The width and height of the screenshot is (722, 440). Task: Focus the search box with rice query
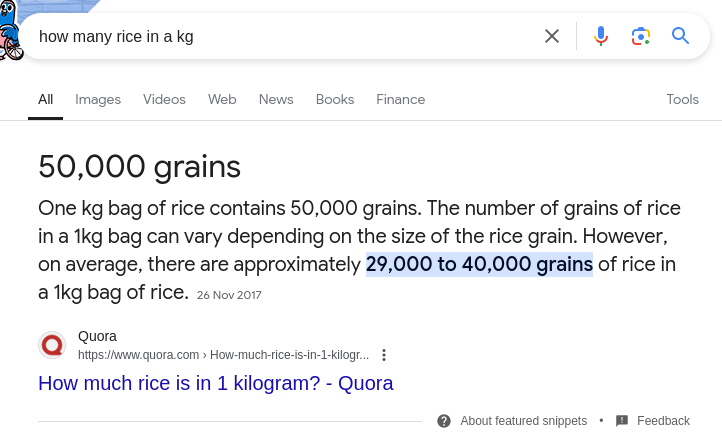(x=285, y=36)
